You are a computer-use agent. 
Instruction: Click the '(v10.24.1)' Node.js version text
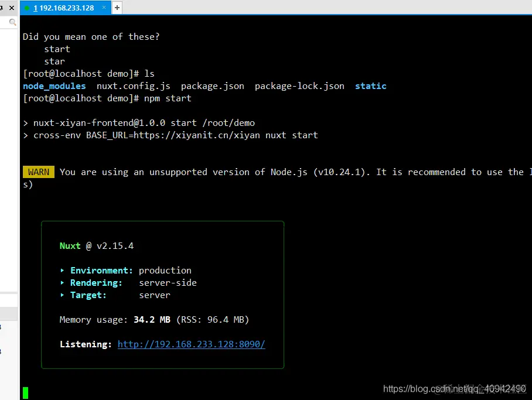tap(339, 172)
